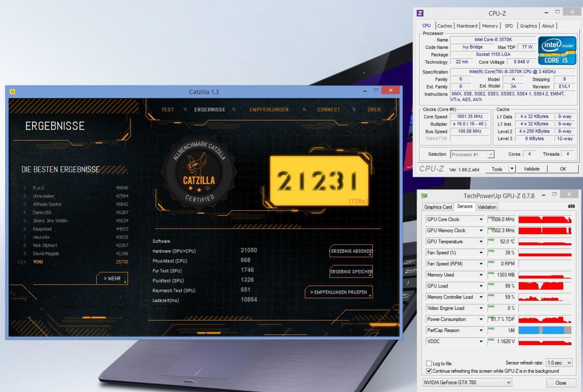Viewport: 583px width, 392px height.
Task: Click the GPU Load sensor graph
Action: 545,286
